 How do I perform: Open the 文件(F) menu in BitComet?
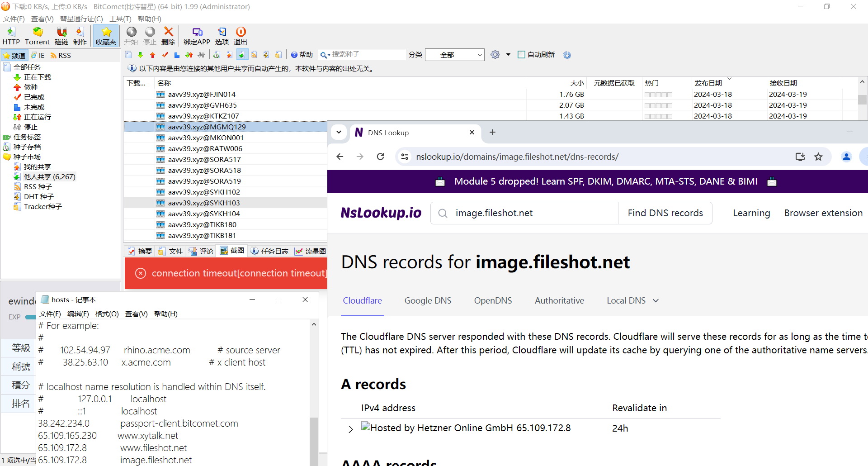14,19
